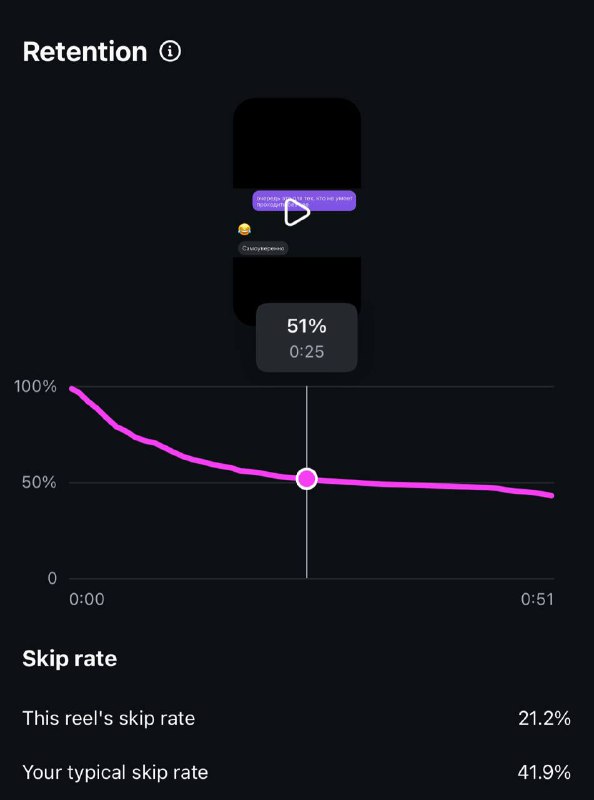
Task: Click the 21.2% skip rate value
Action: (x=544, y=718)
